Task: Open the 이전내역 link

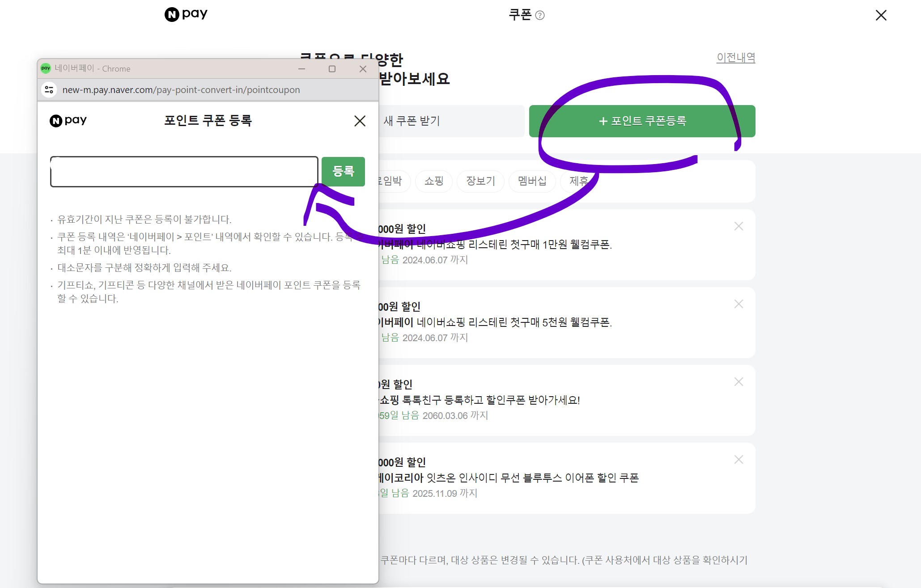Action: click(x=735, y=58)
